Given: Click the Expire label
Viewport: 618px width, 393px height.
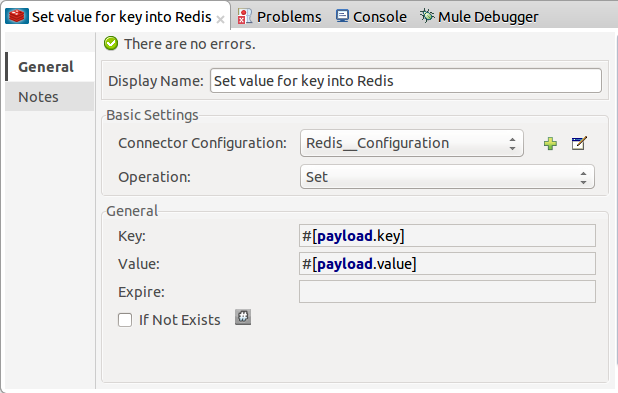Looking at the screenshot, I should [x=141, y=292].
